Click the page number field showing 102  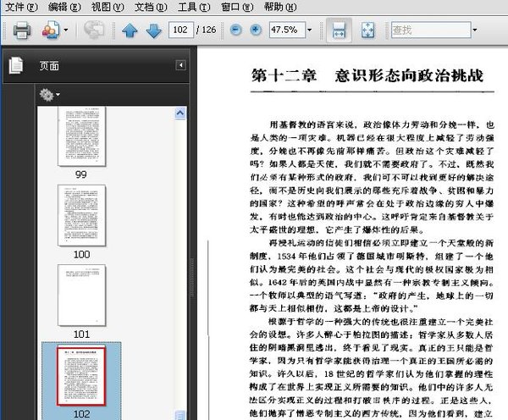pyautogui.click(x=180, y=30)
